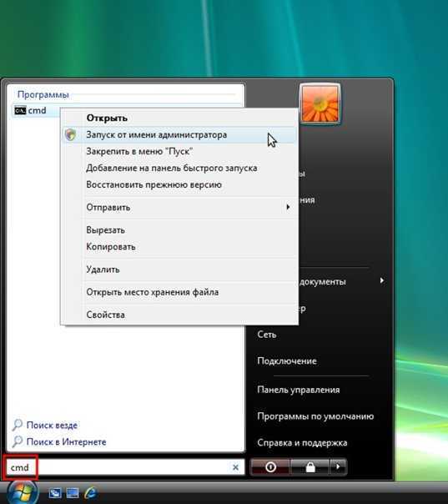Click the Windows Start orb
This screenshot has width=448, height=504.
(23, 492)
